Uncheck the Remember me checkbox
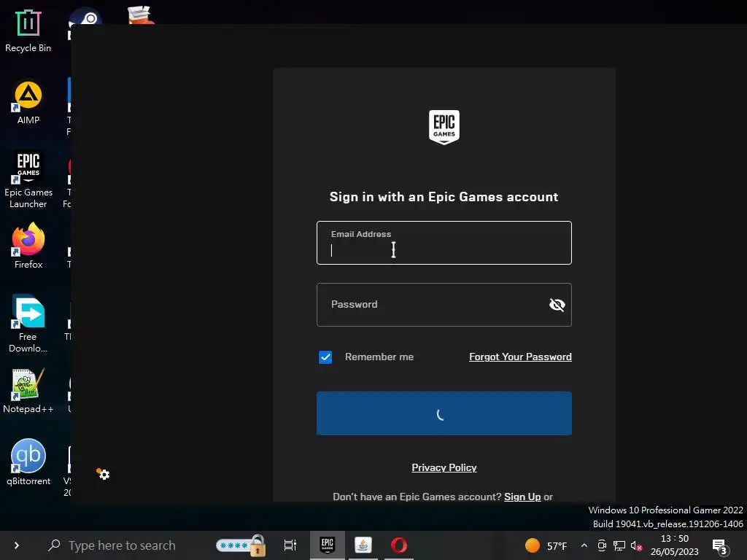747x560 pixels. [x=325, y=357]
